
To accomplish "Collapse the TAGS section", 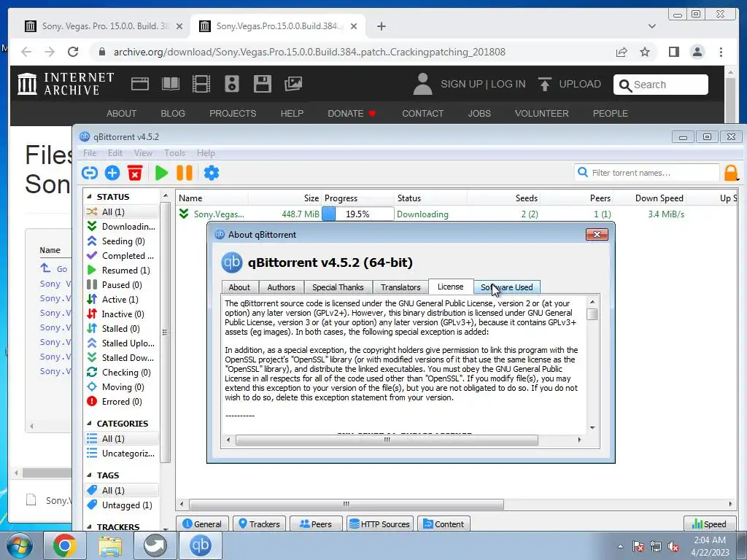I will (x=90, y=475).
